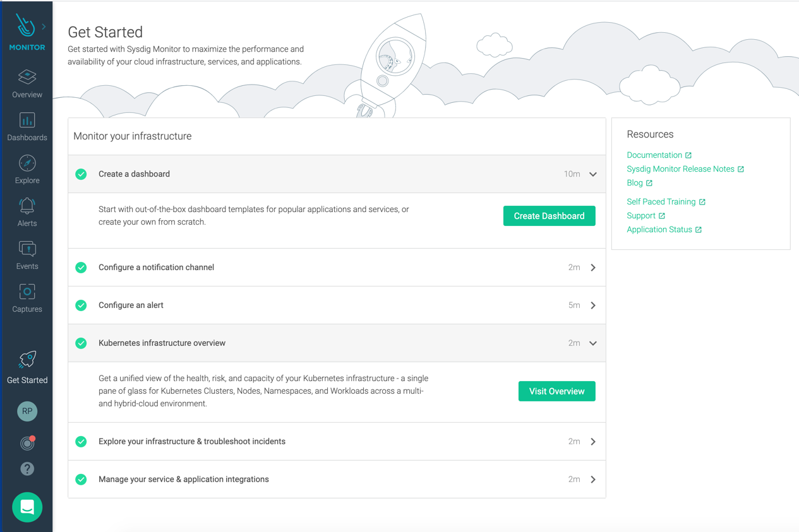Image resolution: width=799 pixels, height=532 pixels.
Task: Click the Create Dashboard button
Action: tap(550, 216)
